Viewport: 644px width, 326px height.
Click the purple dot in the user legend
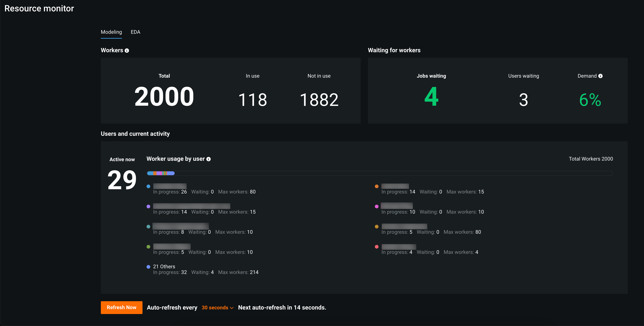pyautogui.click(x=148, y=206)
